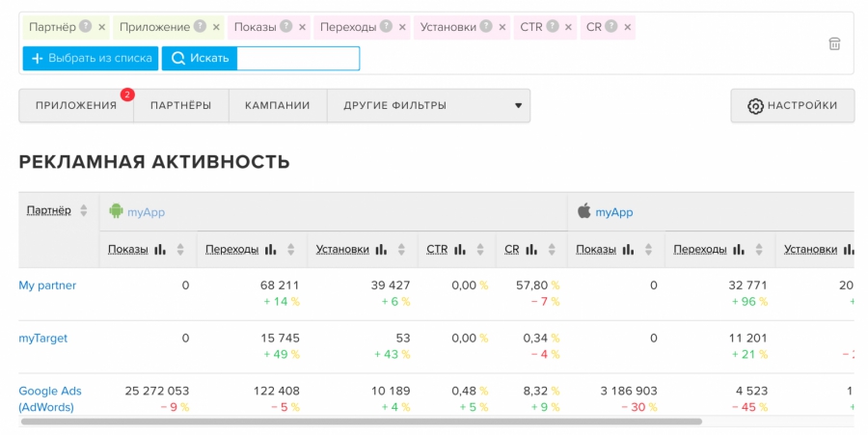The height and width of the screenshot is (435, 868).
Task: Click the horizontal table scrollbar
Action: point(362,421)
